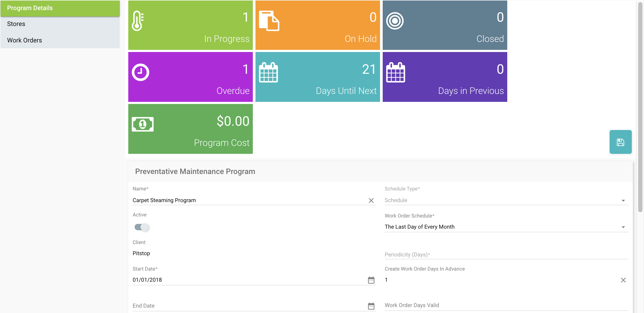Screen dimensions: 644x313
Task: Click the On Hold label
Action: click(x=360, y=39)
